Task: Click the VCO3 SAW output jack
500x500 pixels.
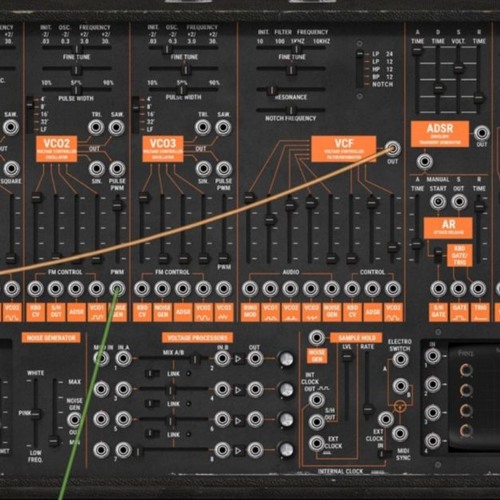Action: tap(223, 127)
